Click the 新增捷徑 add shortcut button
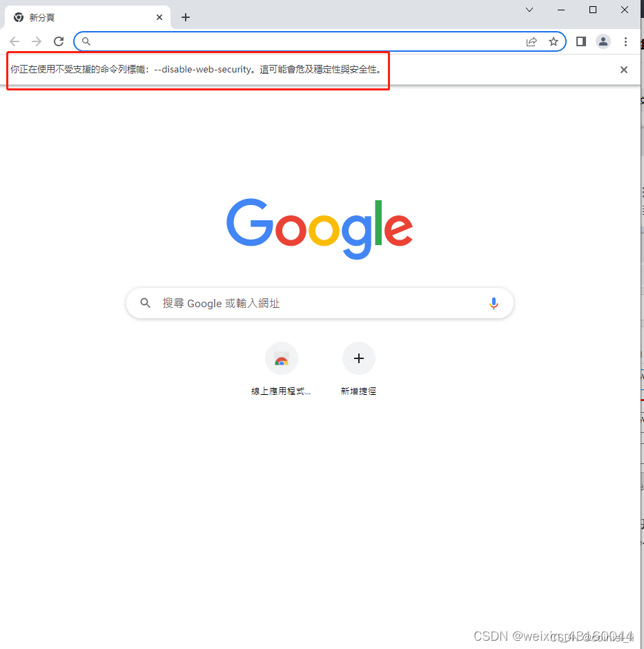The height and width of the screenshot is (649, 644). pyautogui.click(x=358, y=369)
